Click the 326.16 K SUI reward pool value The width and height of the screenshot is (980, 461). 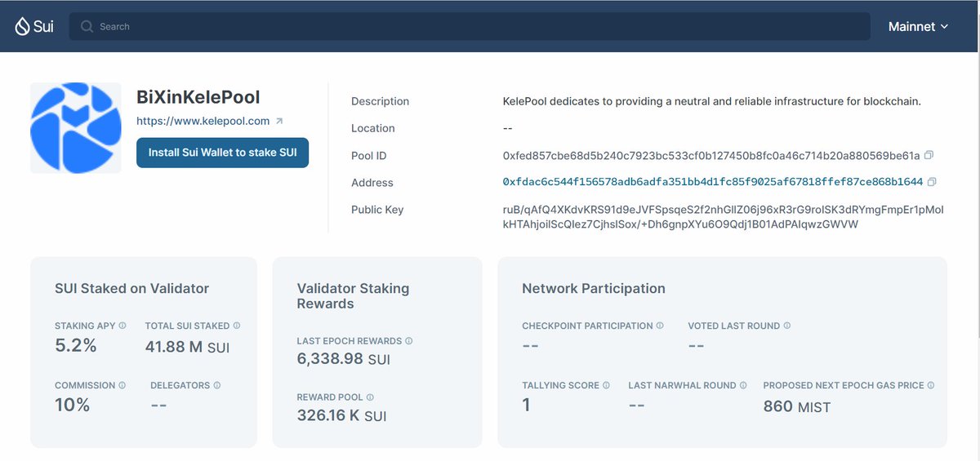tap(341, 415)
